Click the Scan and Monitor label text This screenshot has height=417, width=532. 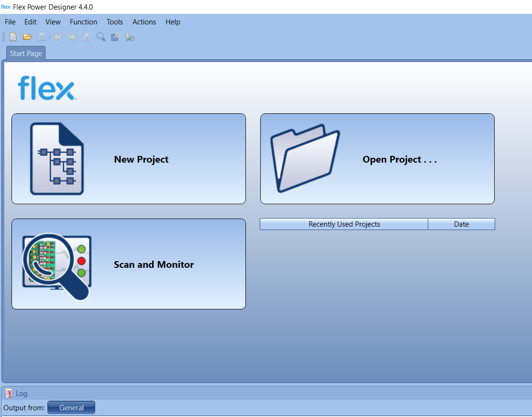click(154, 264)
